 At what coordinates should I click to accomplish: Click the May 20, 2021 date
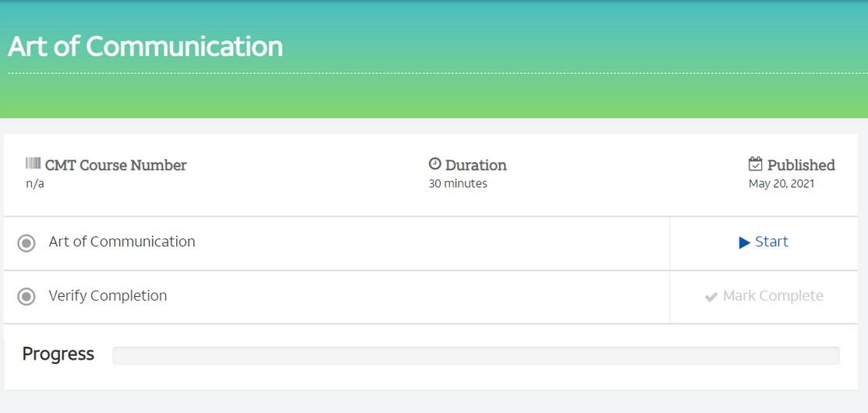781,184
